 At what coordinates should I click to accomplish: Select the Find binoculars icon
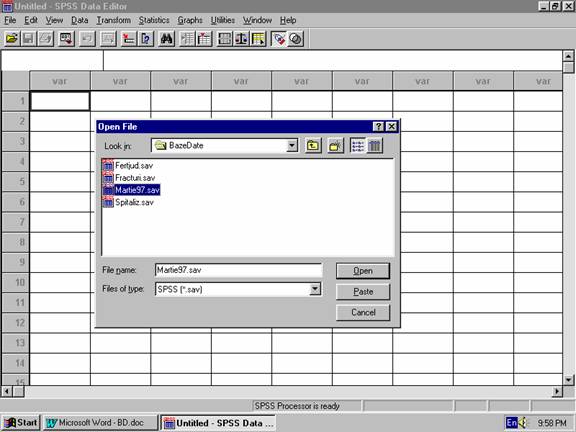[166, 39]
